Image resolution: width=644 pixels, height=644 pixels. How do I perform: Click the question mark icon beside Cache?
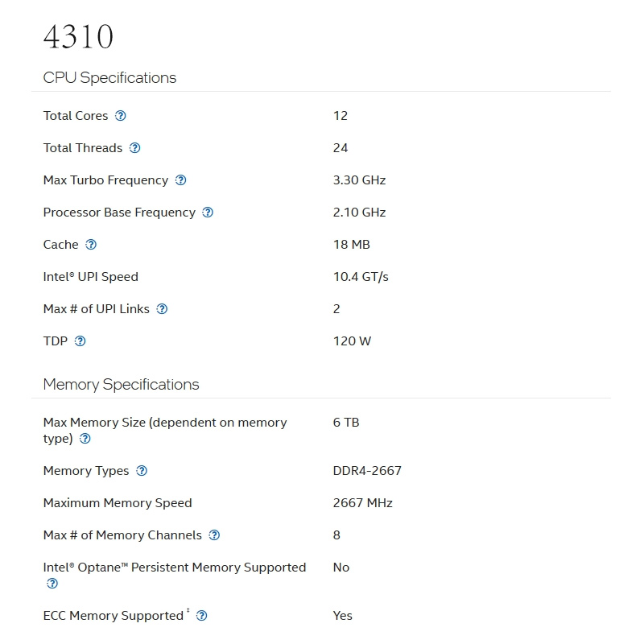point(91,245)
